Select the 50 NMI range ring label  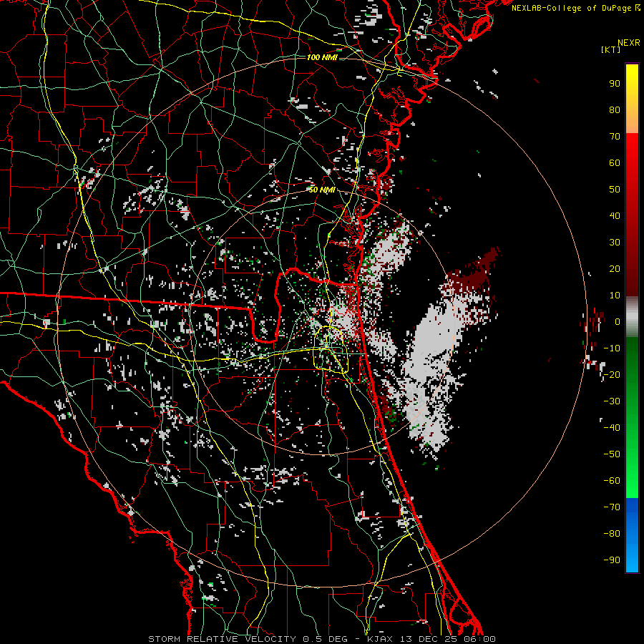click(322, 190)
